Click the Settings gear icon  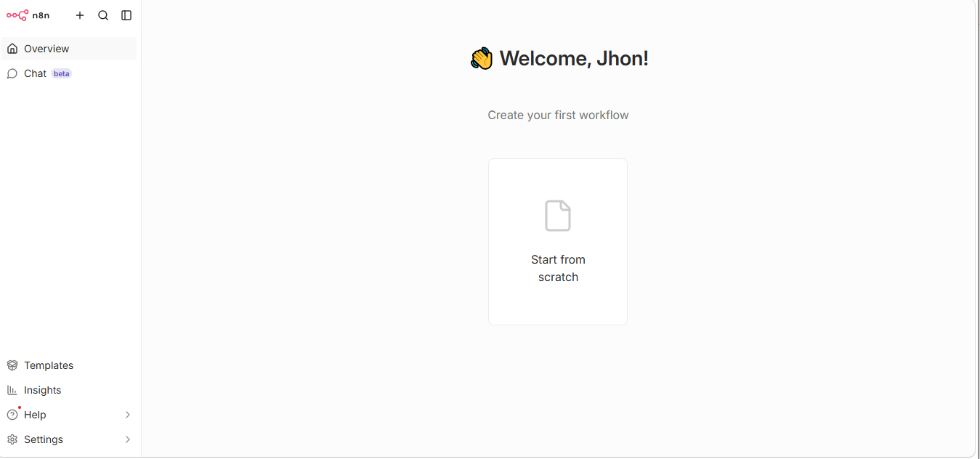coord(12,439)
